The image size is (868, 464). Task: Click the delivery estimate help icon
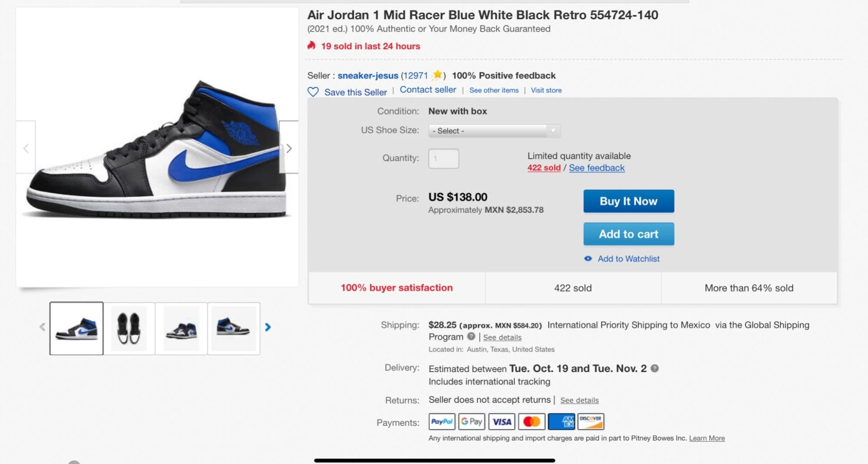click(x=654, y=369)
